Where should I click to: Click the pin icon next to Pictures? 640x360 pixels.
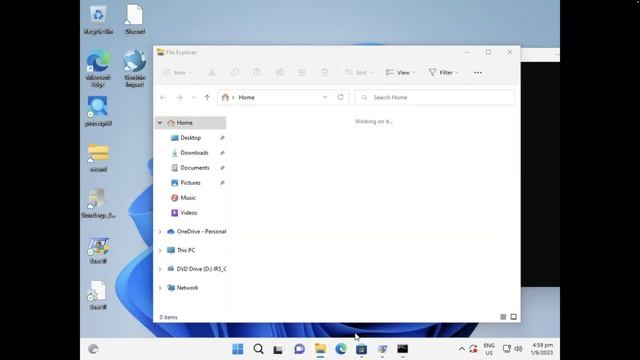[x=222, y=183]
